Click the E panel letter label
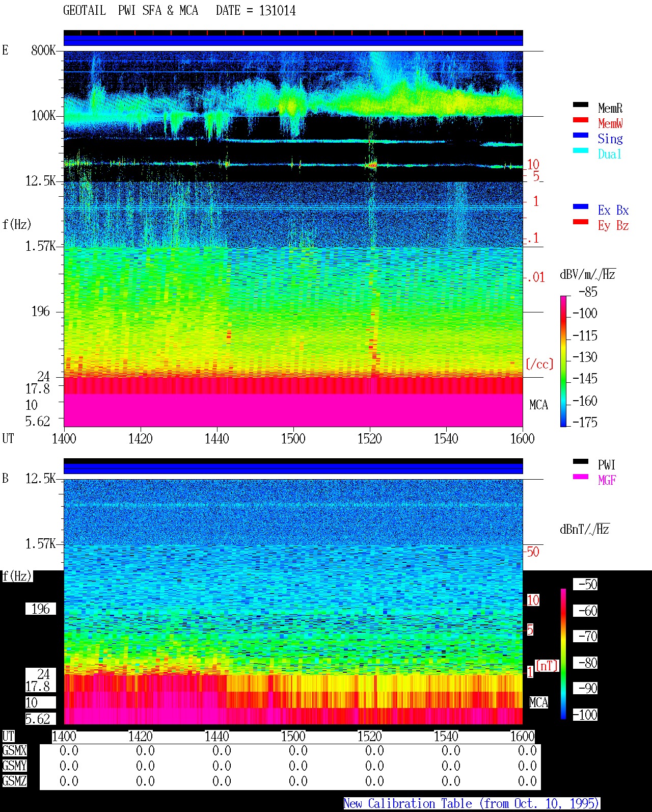The image size is (652, 812). coord(5,50)
